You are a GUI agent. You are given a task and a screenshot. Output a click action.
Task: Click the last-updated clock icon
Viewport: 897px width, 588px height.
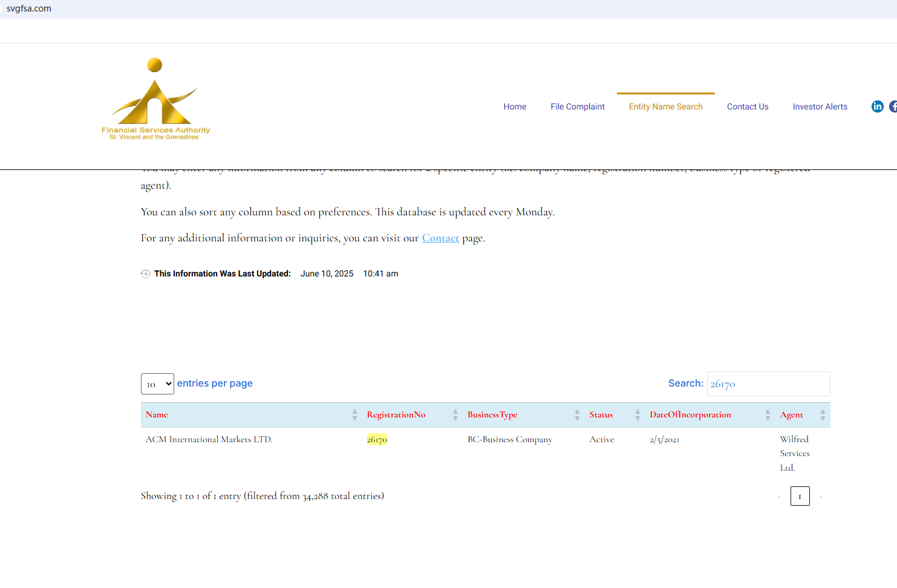pos(145,274)
